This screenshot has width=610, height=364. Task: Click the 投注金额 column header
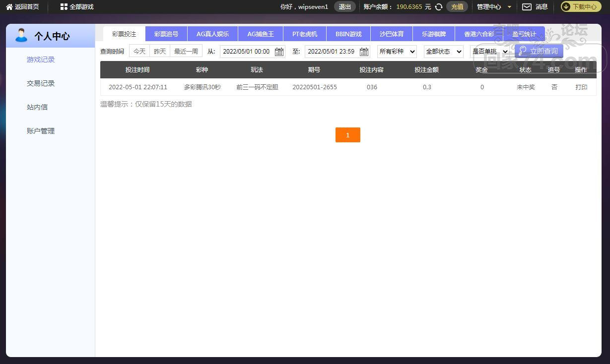427,69
